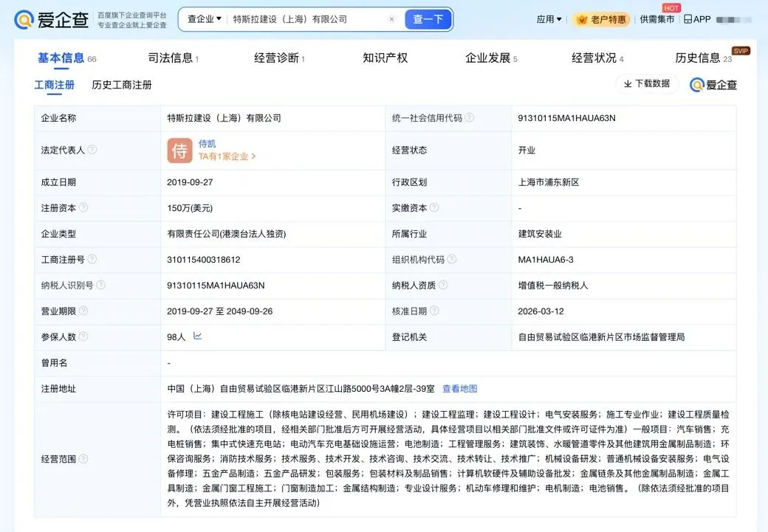Click the help icon next to 核准日期

(x=434, y=311)
